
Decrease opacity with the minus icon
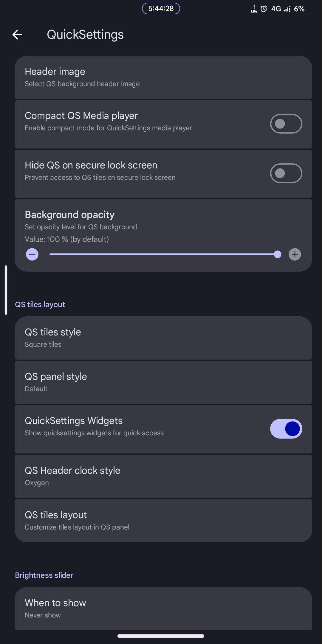[32, 254]
